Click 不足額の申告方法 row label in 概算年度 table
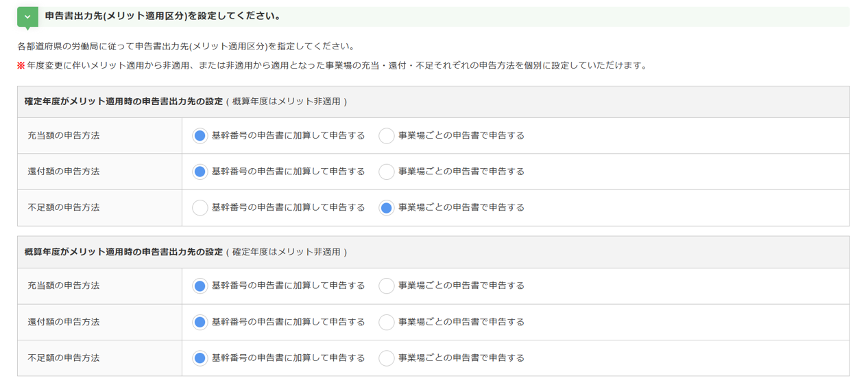Screen dimensions: 868x383 click(64, 358)
